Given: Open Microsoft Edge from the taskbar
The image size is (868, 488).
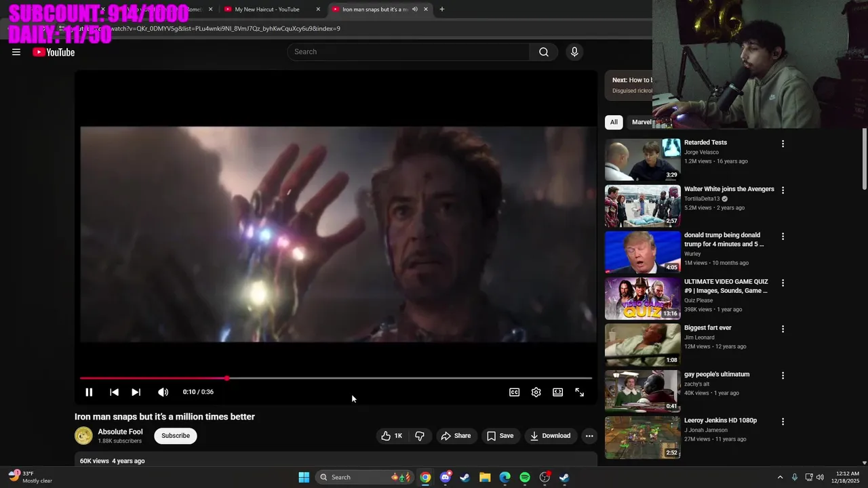Looking at the screenshot, I should coord(505,477).
